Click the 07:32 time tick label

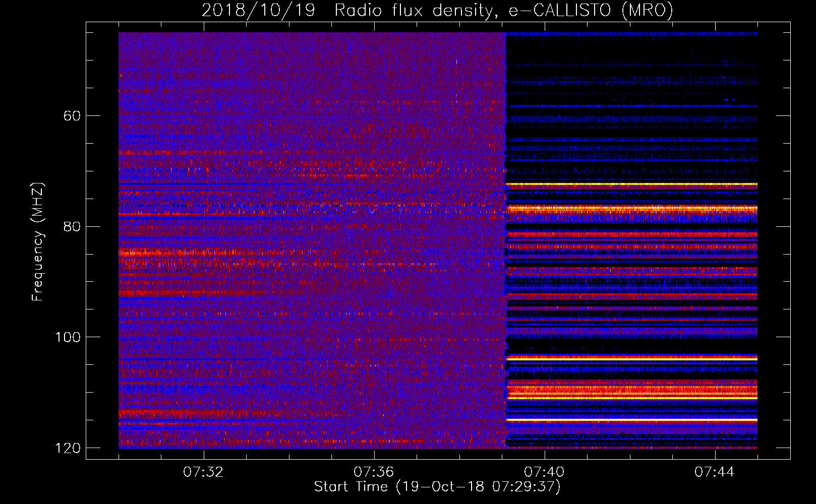(203, 472)
